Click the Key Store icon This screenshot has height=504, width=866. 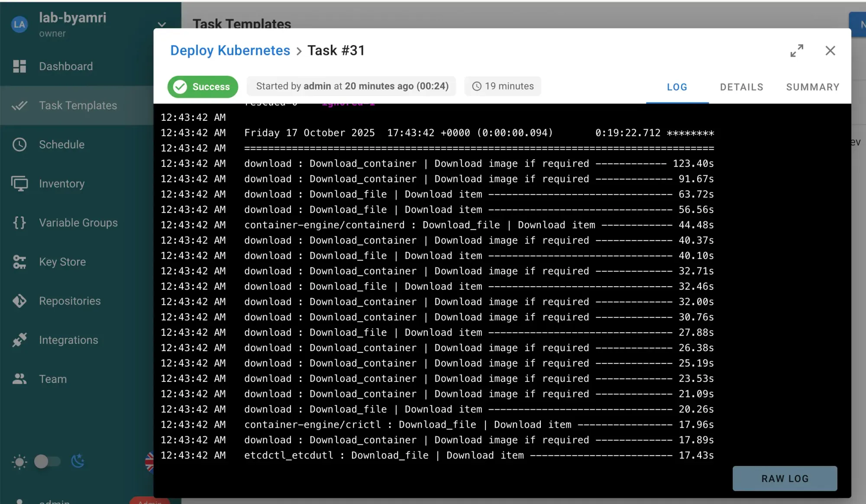pos(19,262)
